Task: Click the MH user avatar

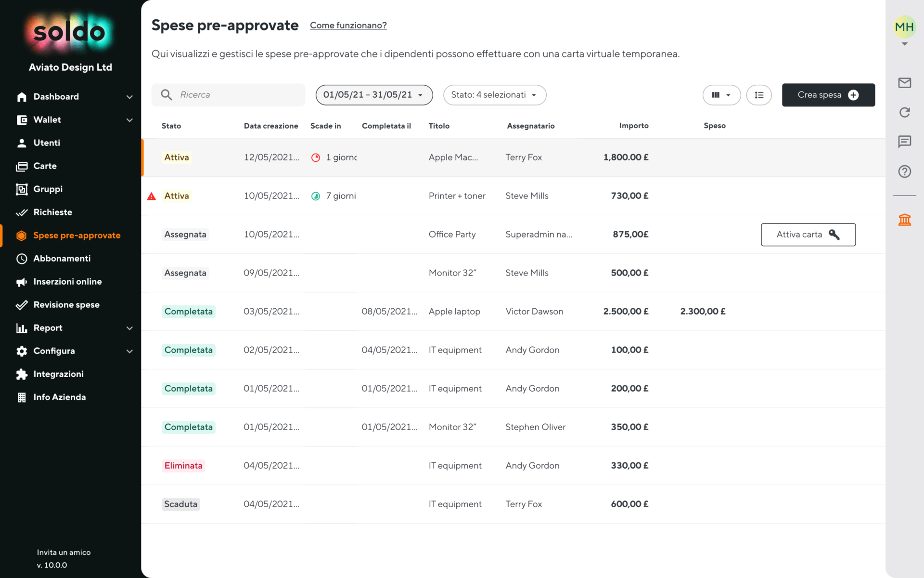Action: point(904,27)
